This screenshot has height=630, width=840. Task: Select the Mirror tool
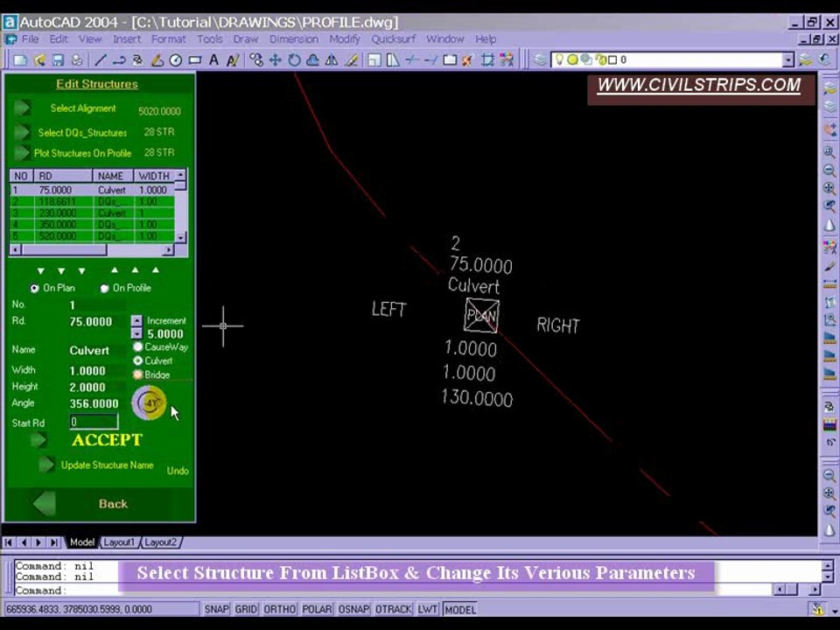[x=332, y=60]
